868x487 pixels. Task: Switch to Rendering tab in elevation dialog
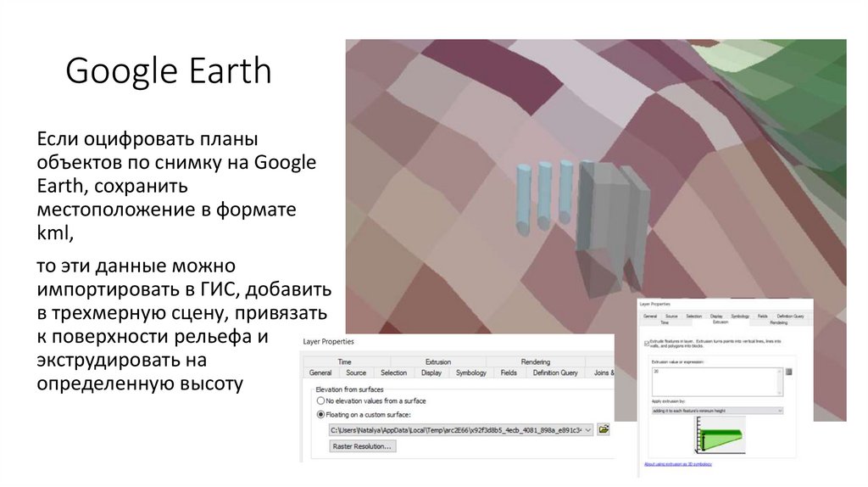(536, 361)
